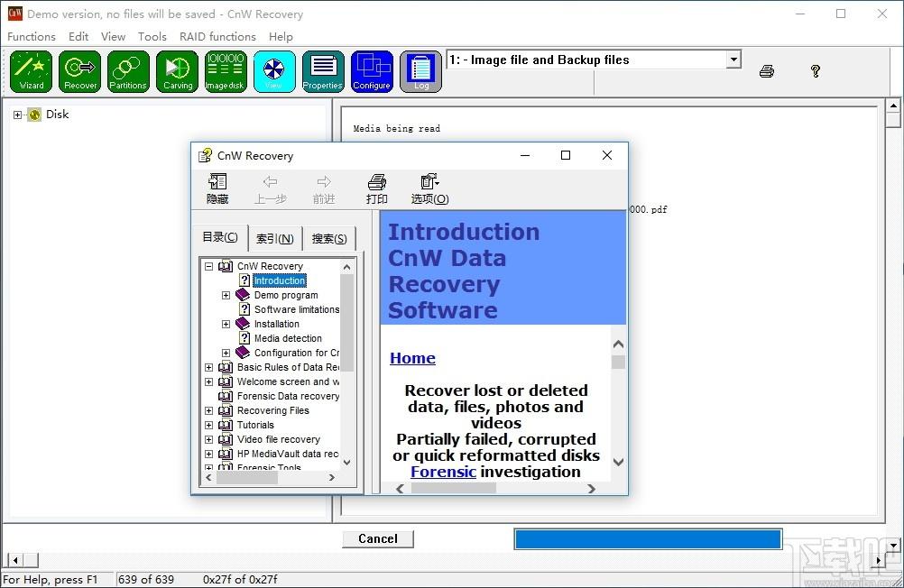Open the Partitions tool

coord(128,71)
